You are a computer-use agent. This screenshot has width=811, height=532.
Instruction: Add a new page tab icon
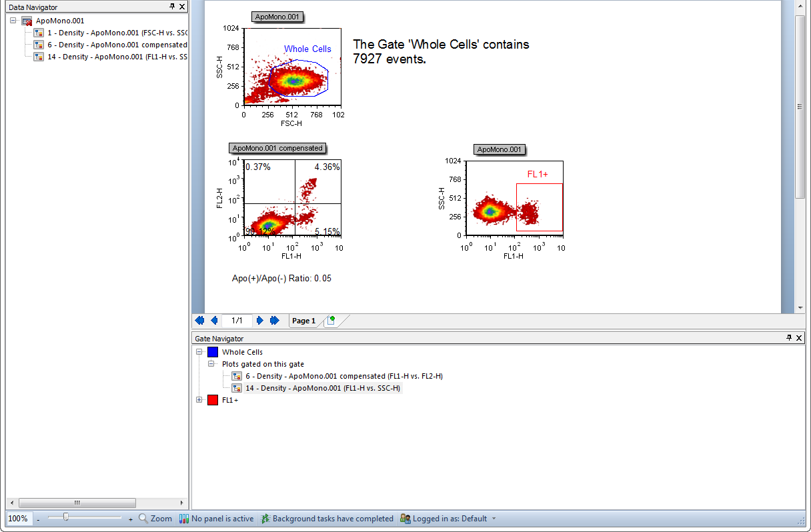(x=330, y=321)
